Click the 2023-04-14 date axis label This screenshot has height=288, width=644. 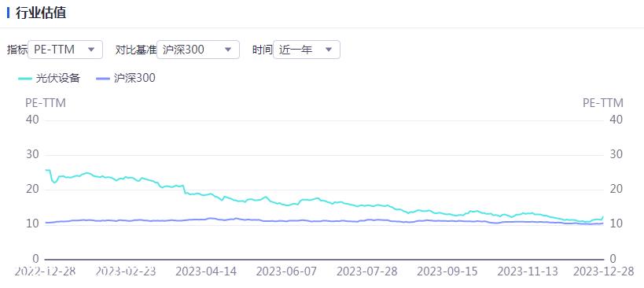pos(204,271)
